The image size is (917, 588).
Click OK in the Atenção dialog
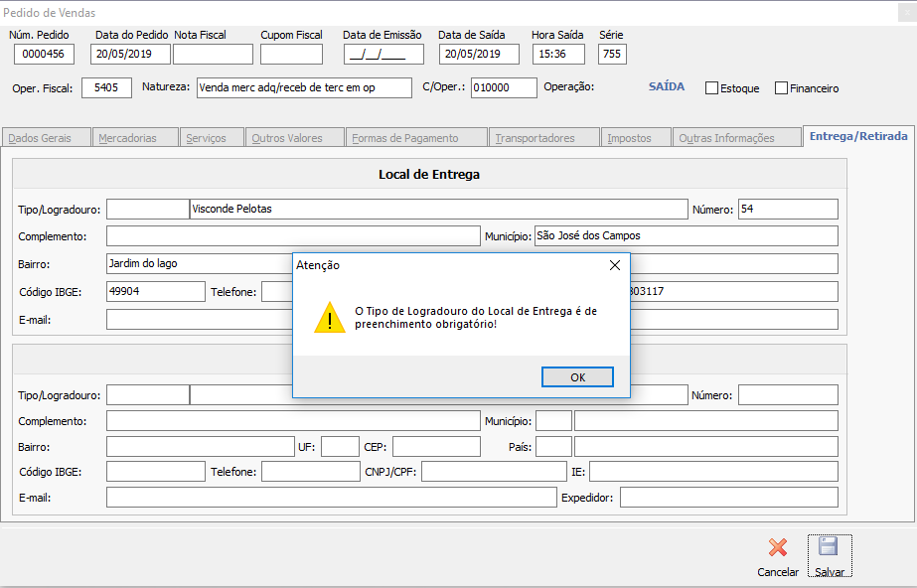[578, 377]
